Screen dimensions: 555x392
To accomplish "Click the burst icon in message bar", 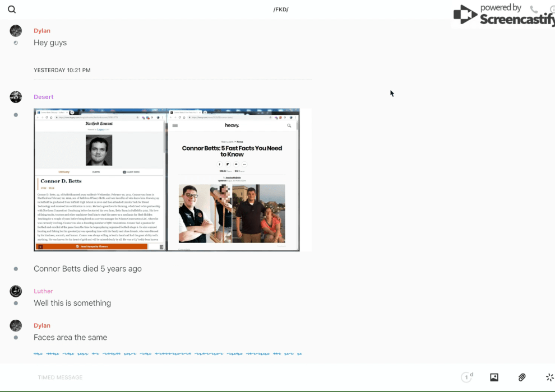I will coord(549,377).
